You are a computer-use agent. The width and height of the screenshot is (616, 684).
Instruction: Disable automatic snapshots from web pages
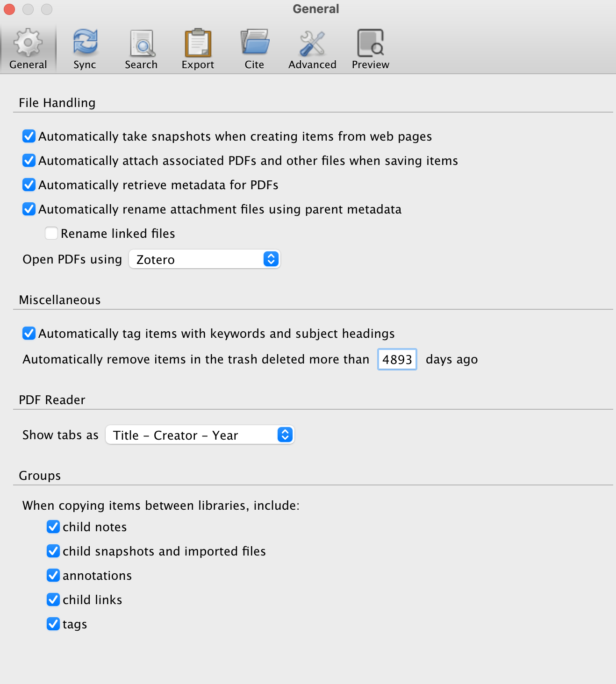29,136
